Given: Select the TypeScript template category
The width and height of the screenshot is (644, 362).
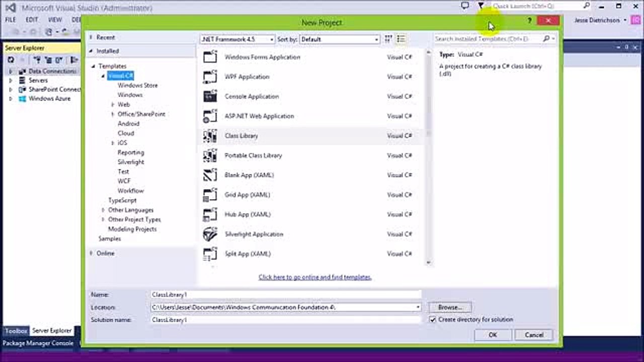Looking at the screenshot, I should point(122,200).
